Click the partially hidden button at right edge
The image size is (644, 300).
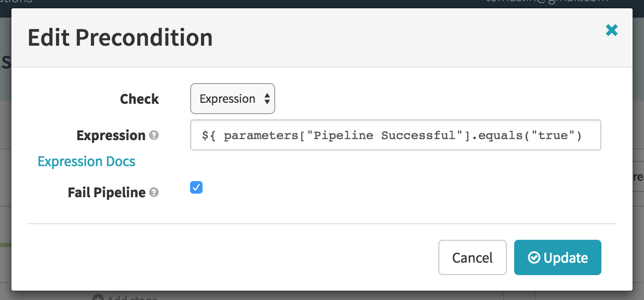click(638, 177)
